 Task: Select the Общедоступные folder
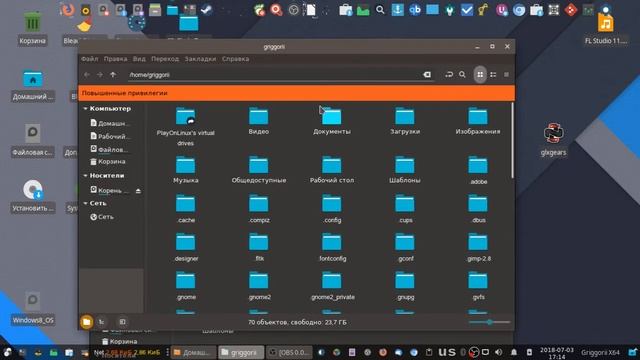pyautogui.click(x=259, y=170)
